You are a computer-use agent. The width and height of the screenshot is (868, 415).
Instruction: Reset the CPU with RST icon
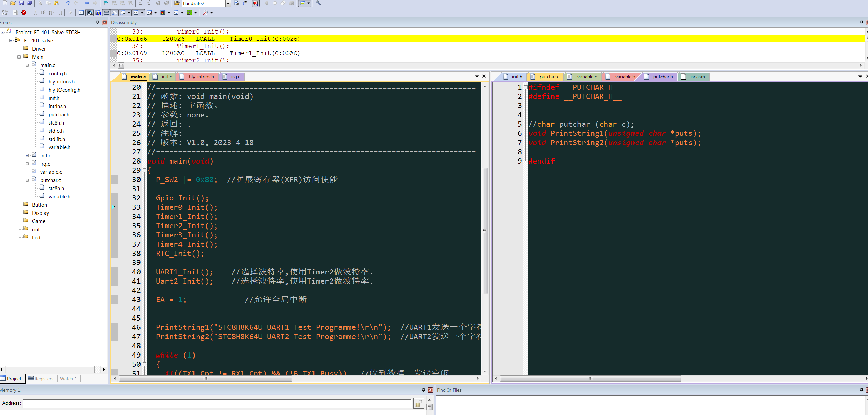(4, 13)
